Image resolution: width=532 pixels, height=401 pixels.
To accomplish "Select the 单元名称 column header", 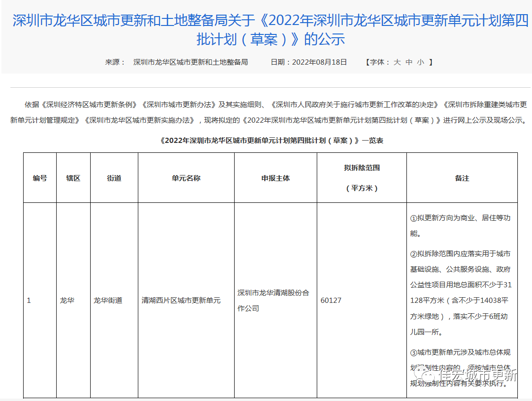I will pos(186,178).
